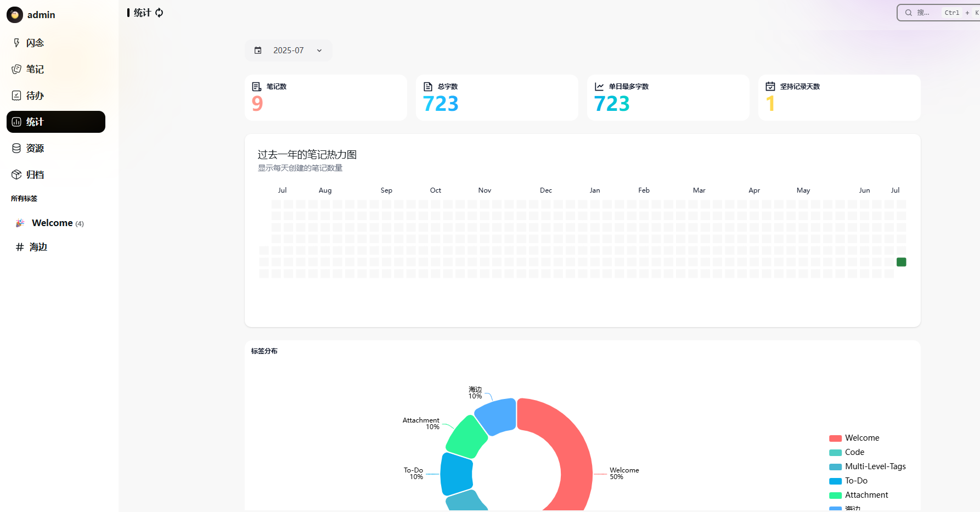Toggle Multi-Level-Tags legend entry

click(868, 466)
